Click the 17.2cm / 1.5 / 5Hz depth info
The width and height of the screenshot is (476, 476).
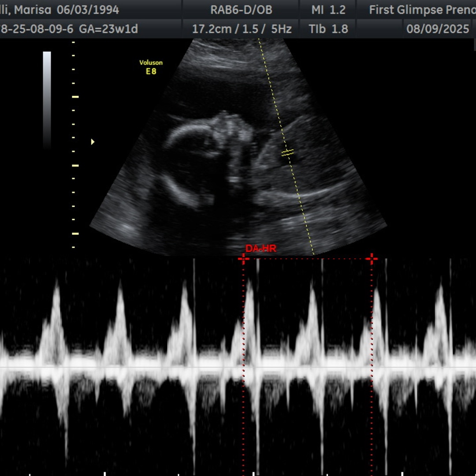click(x=242, y=29)
